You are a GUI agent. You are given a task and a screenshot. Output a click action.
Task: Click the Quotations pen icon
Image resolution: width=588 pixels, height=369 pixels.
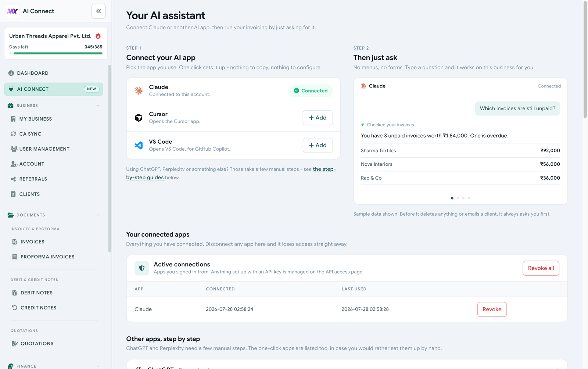click(15, 344)
